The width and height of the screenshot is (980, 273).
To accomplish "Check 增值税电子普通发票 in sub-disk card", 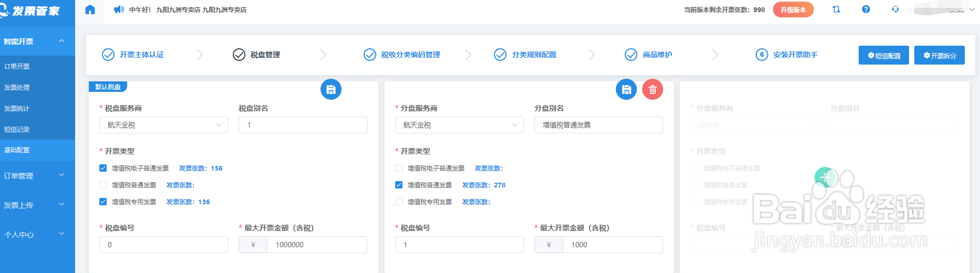I will pyautogui.click(x=399, y=168).
